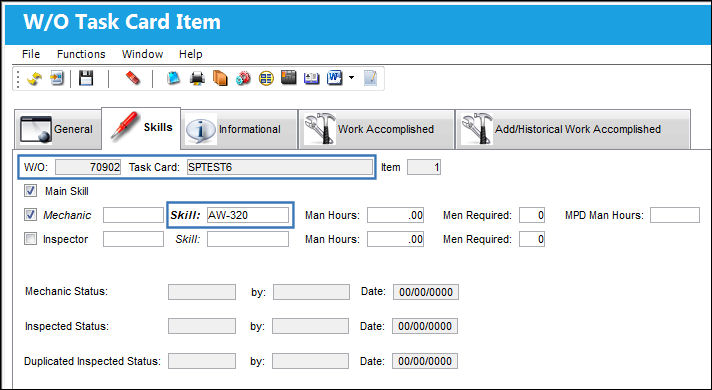Click the Inspected Status Date field
This screenshot has width=712, height=390.
pos(425,326)
